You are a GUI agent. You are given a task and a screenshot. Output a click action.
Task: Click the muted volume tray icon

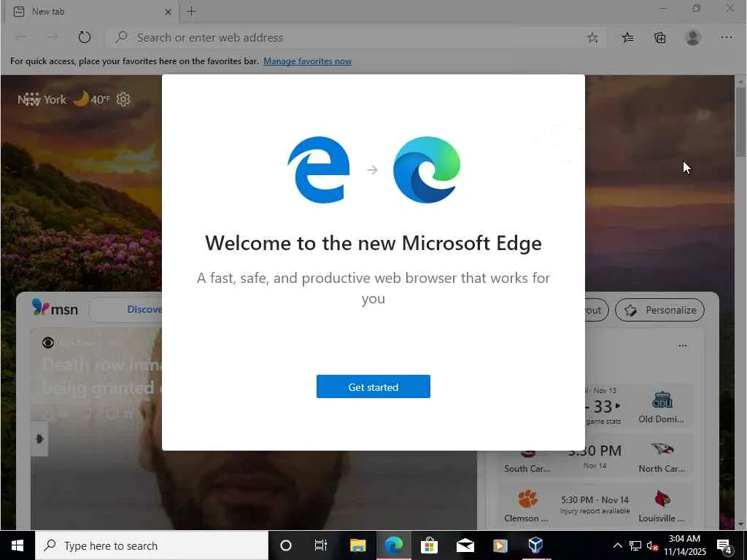click(x=652, y=545)
